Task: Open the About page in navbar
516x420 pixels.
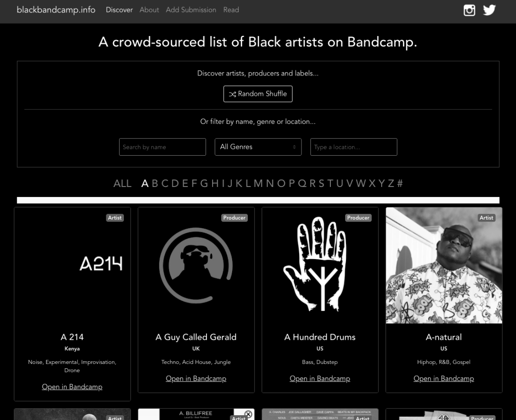Action: pos(149,10)
